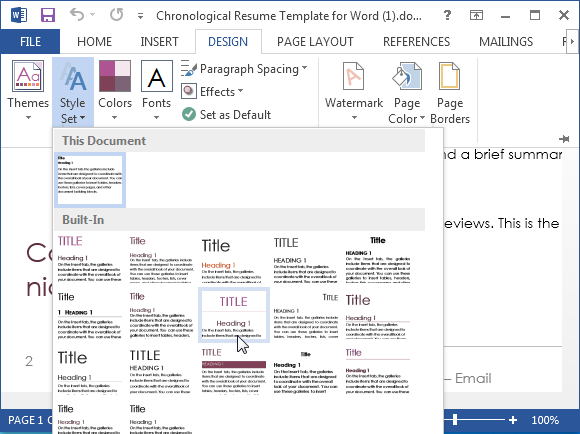The width and height of the screenshot is (580, 434).
Task: Open the Watermark icon
Action: pos(354,76)
